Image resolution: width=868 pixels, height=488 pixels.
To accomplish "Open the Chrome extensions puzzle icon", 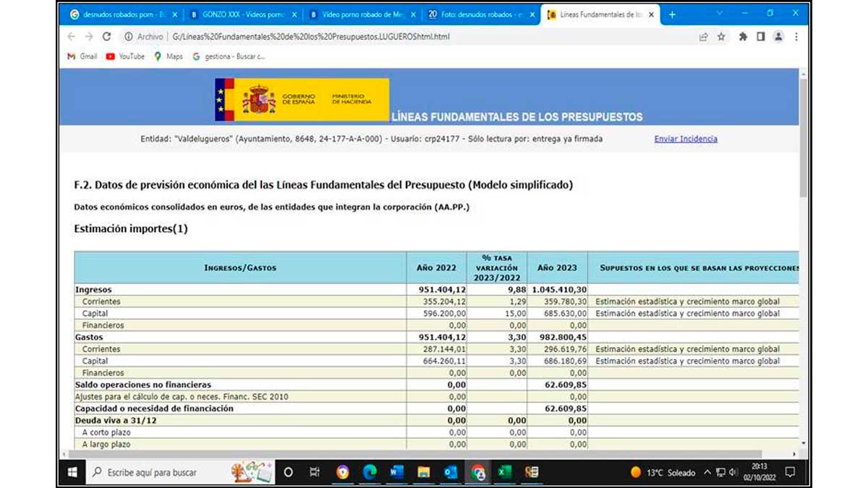I will 743,36.
